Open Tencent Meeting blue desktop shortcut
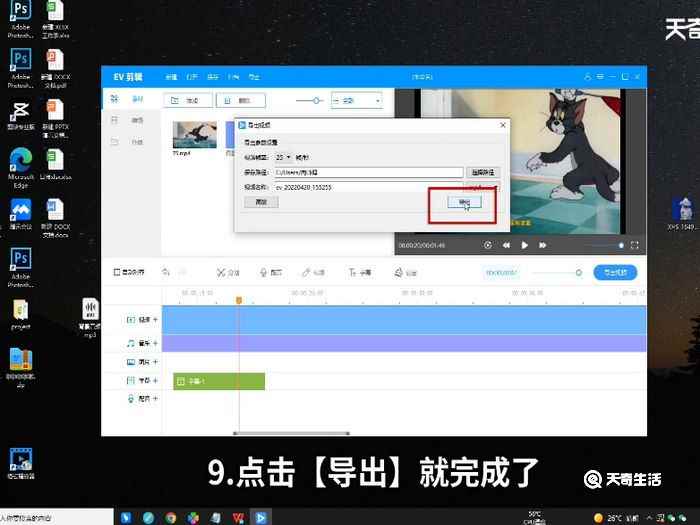 (21, 214)
